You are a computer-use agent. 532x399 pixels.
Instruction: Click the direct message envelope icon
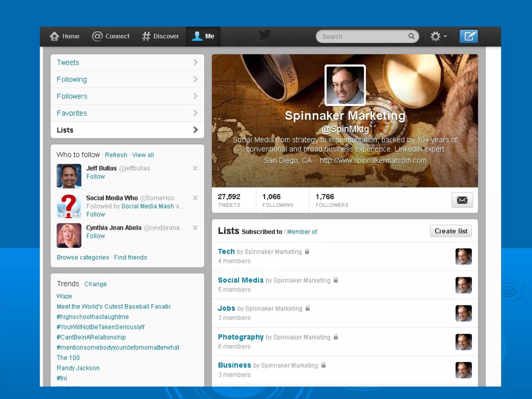click(x=462, y=200)
